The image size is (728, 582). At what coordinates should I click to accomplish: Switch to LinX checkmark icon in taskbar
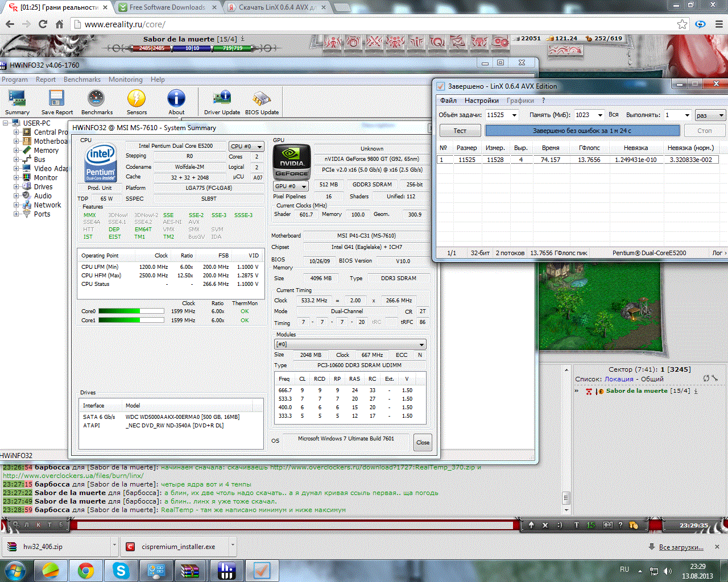coord(262,570)
